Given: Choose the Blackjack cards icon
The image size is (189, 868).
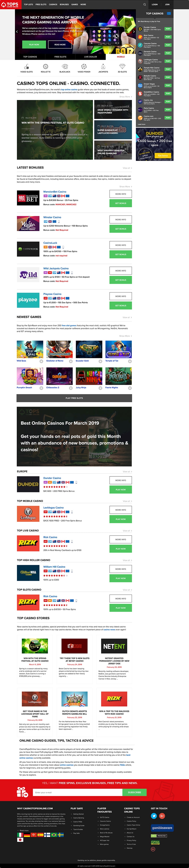Looking at the screenshot, I should click(x=65, y=66).
